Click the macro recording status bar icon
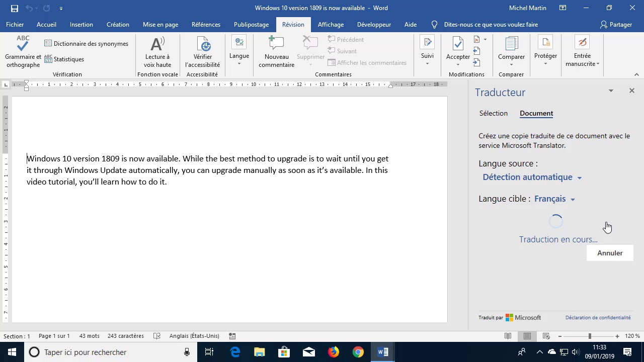 click(232, 336)
